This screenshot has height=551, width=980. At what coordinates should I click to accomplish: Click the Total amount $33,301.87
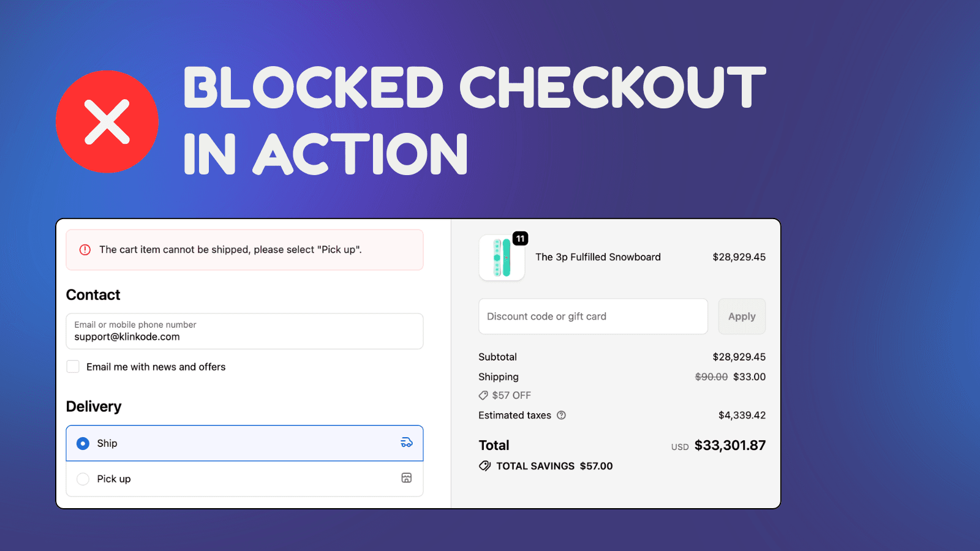tap(729, 445)
